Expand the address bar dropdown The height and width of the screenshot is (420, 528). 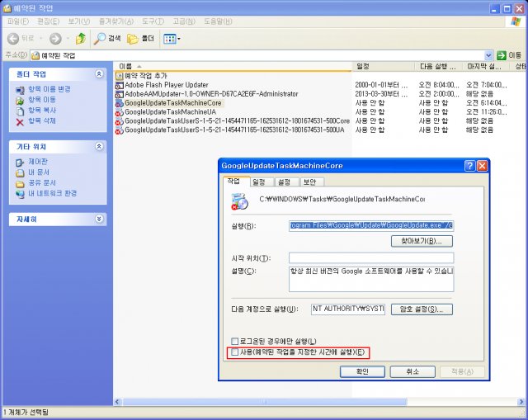[488, 55]
